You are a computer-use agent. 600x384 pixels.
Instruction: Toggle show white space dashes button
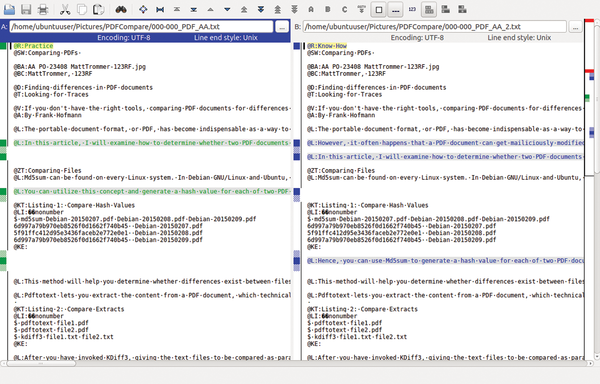(395, 10)
